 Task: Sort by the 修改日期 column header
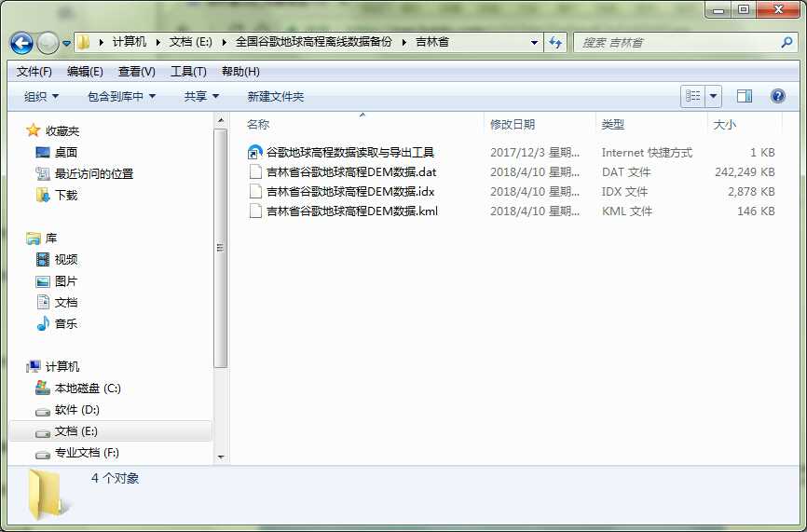[513, 125]
